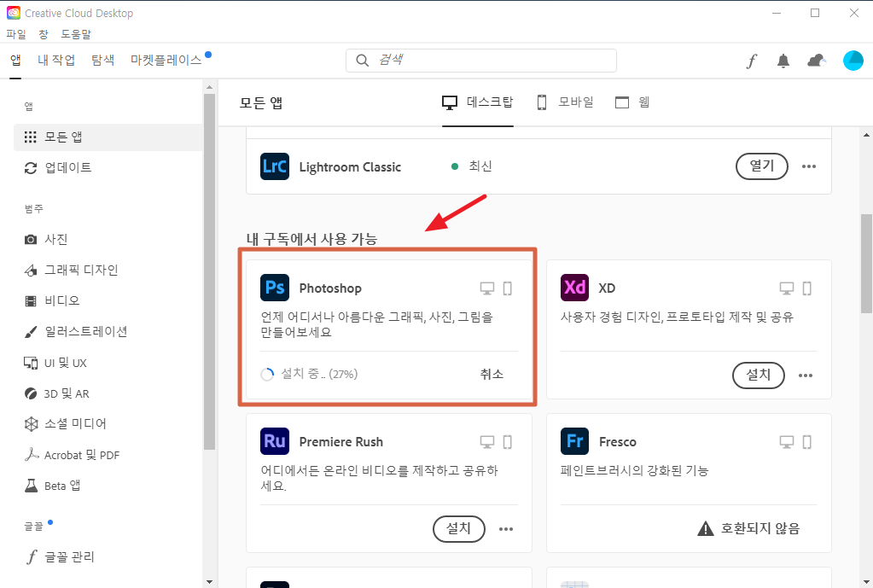Open the 그래픽 디자인 category
873x588 pixels.
point(72,270)
